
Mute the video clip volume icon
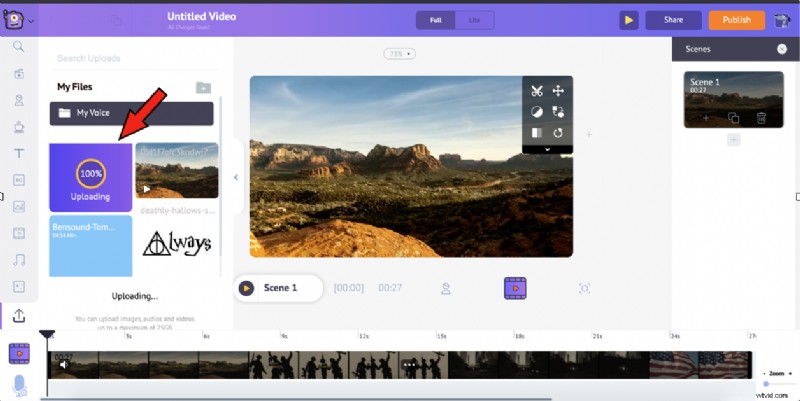tap(64, 365)
